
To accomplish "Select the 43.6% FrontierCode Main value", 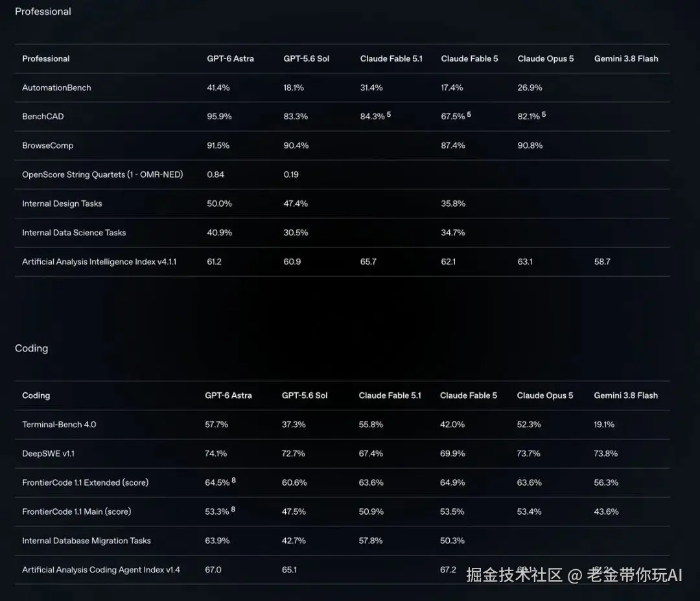I will (606, 512).
